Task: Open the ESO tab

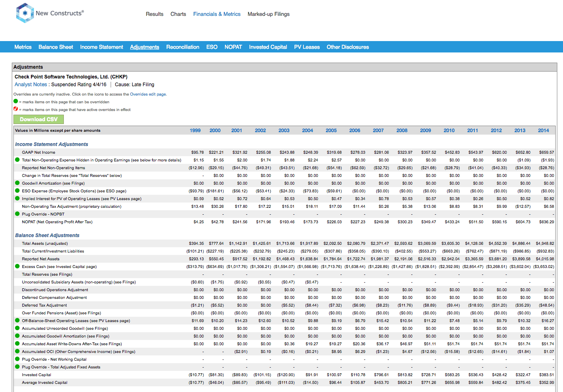Action: pyautogui.click(x=212, y=47)
